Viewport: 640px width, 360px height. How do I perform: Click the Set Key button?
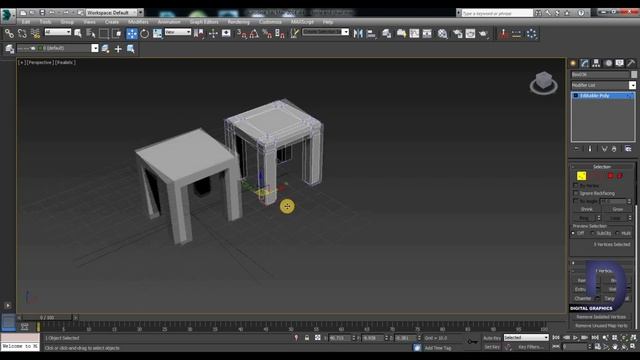[492, 347]
